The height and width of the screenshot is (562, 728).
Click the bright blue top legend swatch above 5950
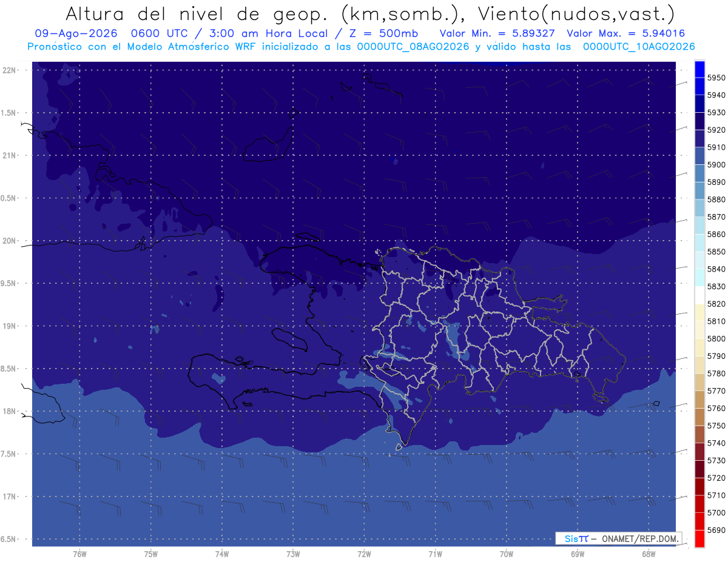[699, 69]
